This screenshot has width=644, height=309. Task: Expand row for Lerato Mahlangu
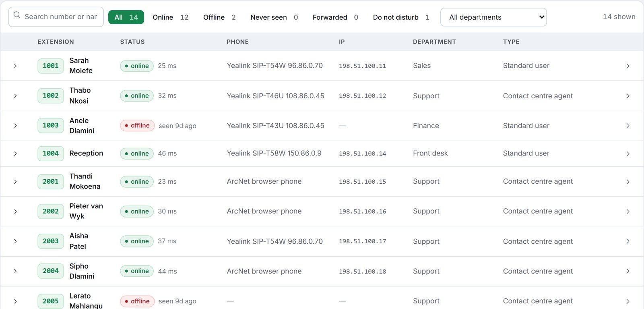[15, 301]
